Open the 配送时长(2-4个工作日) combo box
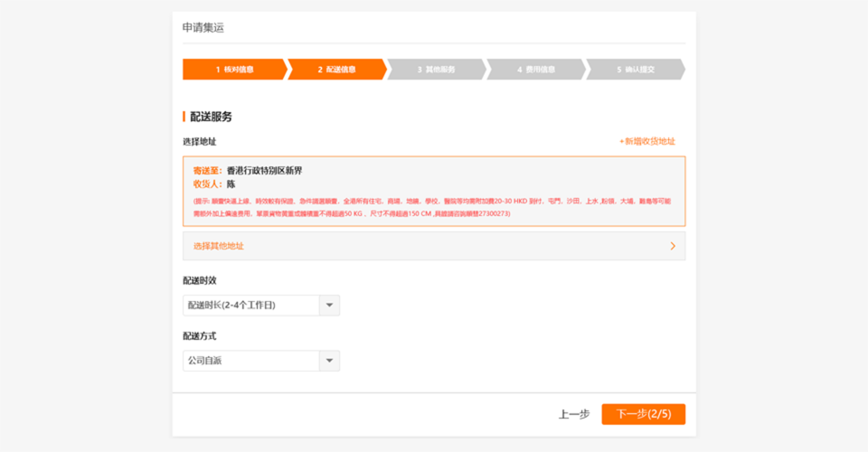Screen dimensions: 868x452 (x=251, y=306)
